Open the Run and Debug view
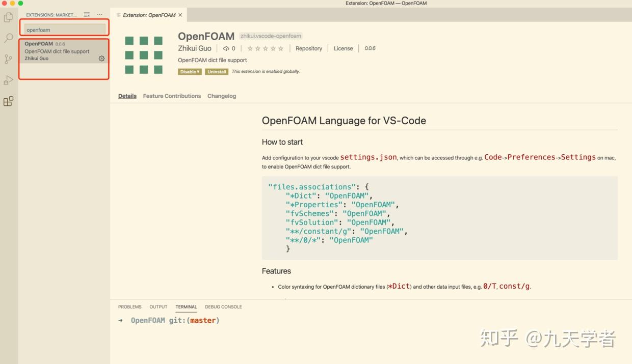The image size is (632, 364). [8, 79]
